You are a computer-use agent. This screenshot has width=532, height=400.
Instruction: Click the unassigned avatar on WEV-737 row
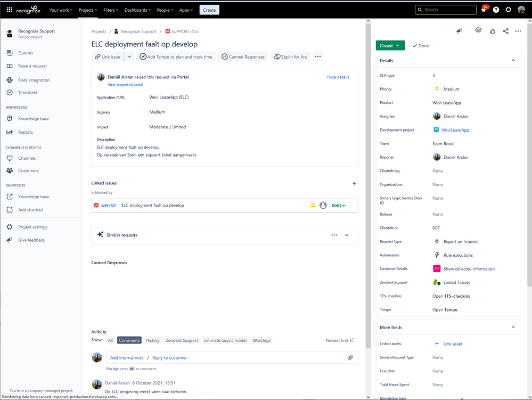(323, 205)
